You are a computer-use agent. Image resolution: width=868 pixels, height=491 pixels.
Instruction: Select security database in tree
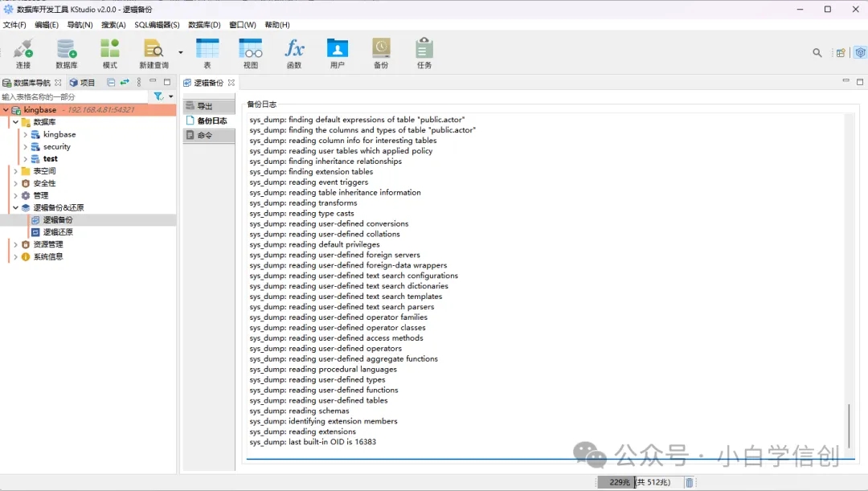[x=56, y=146]
